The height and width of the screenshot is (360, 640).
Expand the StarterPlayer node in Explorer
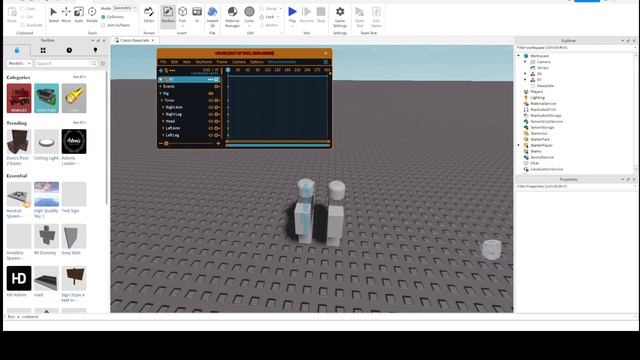519,145
